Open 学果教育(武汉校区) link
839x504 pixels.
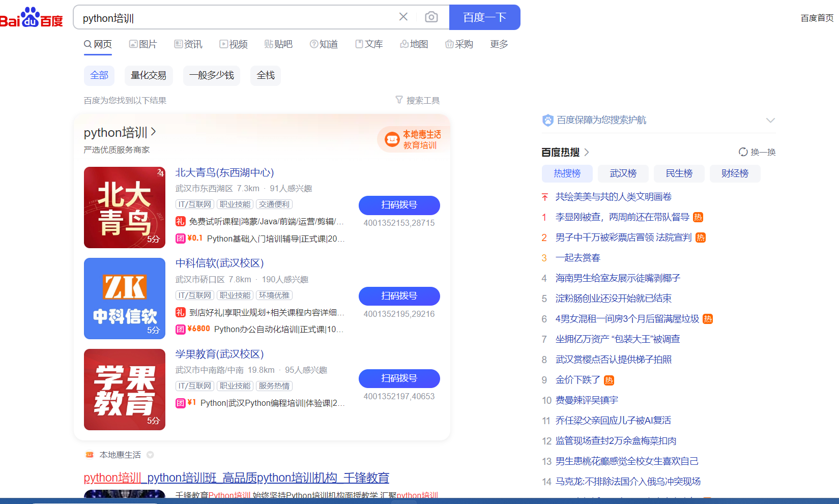[220, 354]
